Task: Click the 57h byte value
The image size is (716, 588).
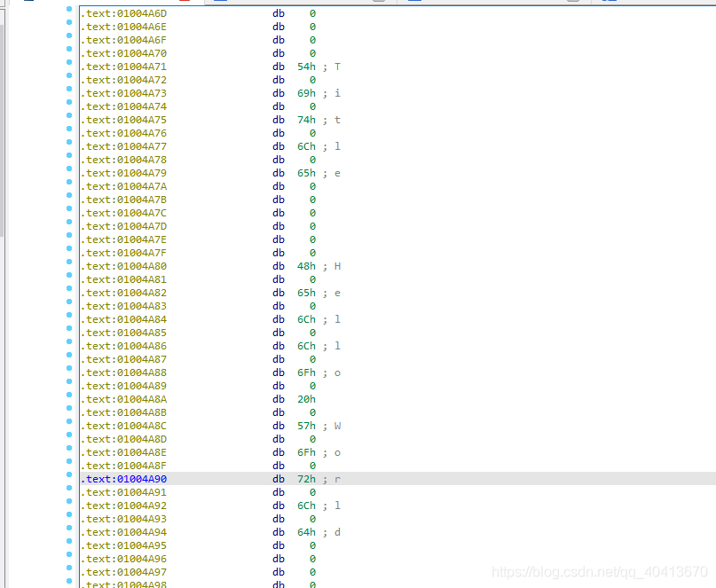Action: click(306, 426)
